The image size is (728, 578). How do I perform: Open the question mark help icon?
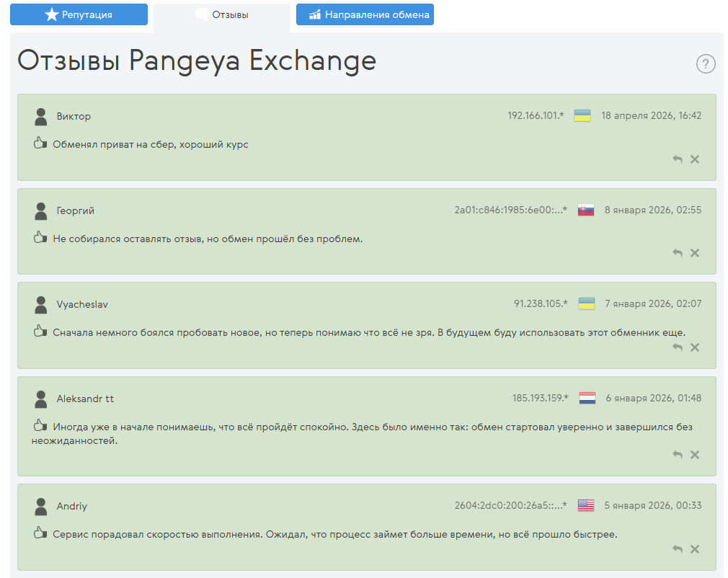click(705, 64)
